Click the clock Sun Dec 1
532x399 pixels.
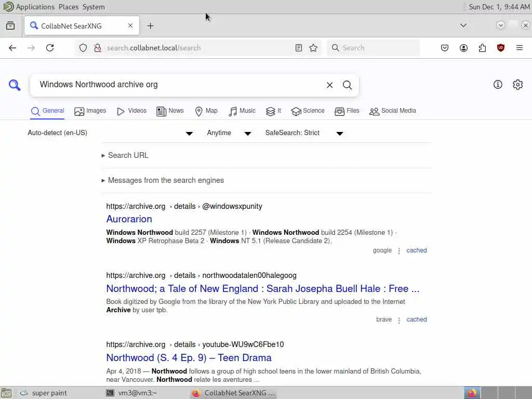point(499,7)
